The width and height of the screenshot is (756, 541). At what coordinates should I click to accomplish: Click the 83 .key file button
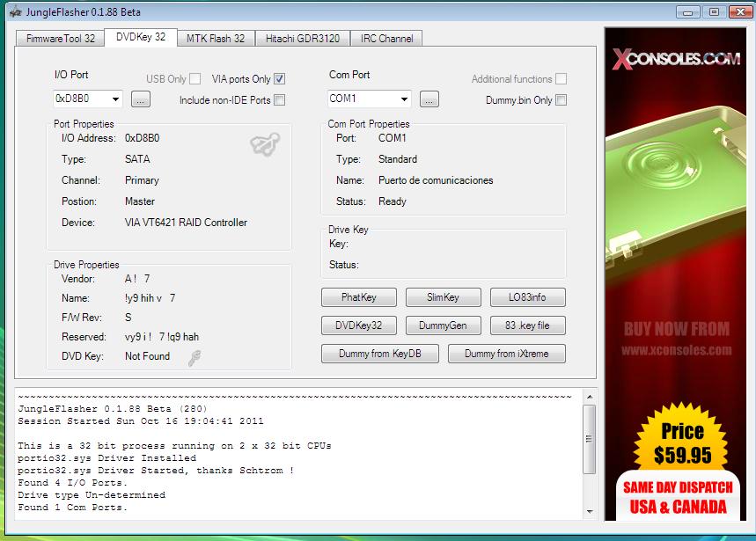(x=527, y=325)
